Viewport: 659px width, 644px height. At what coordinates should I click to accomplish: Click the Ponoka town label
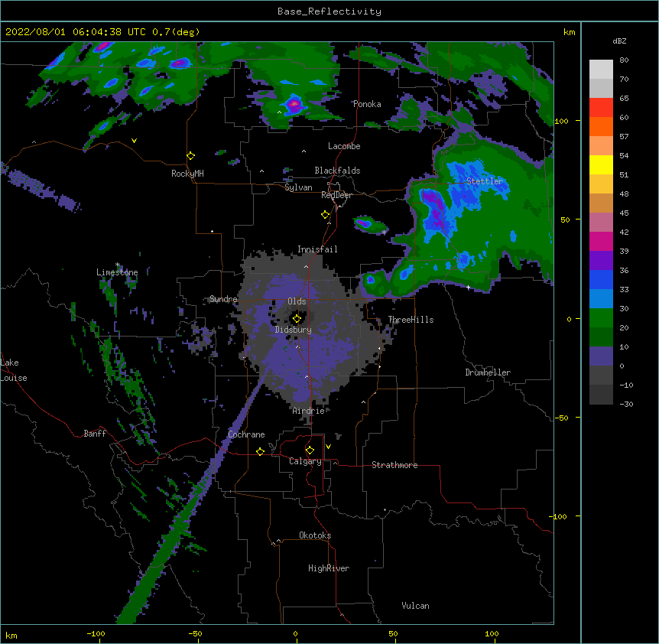[x=367, y=104]
